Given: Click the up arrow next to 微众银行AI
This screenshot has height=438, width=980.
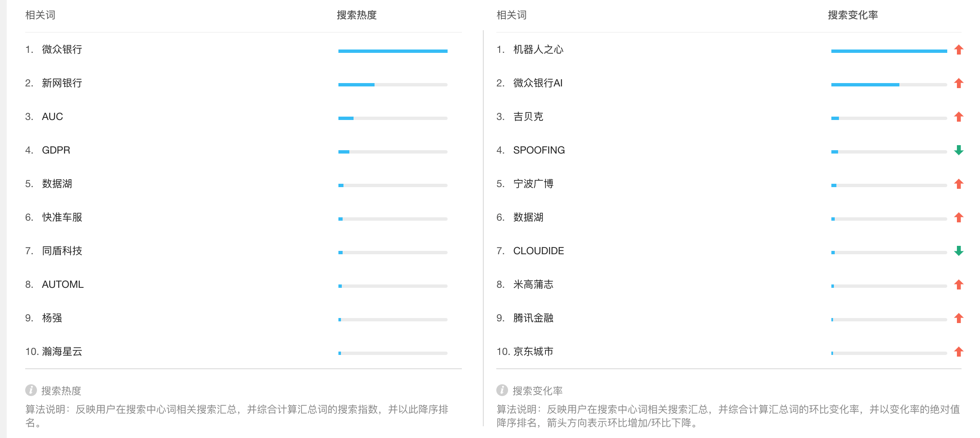Looking at the screenshot, I should coord(959,83).
